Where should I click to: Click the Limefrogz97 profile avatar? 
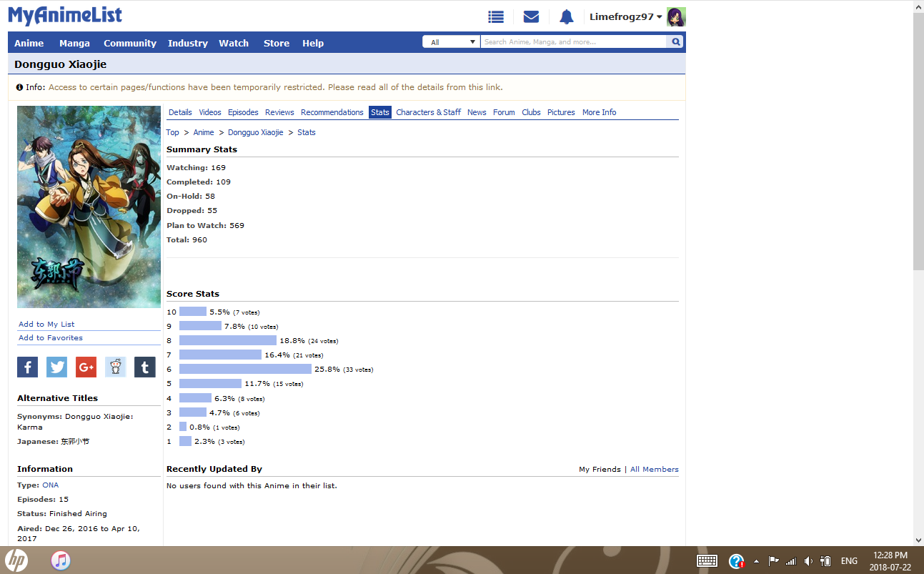676,17
